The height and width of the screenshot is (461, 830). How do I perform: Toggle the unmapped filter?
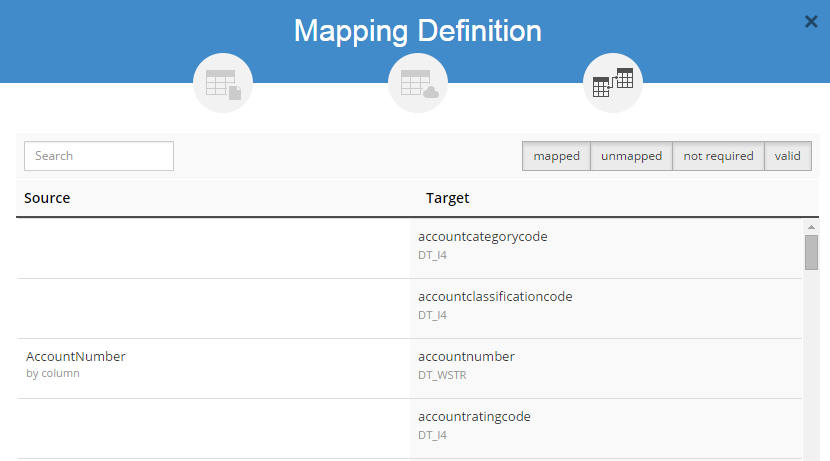631,156
